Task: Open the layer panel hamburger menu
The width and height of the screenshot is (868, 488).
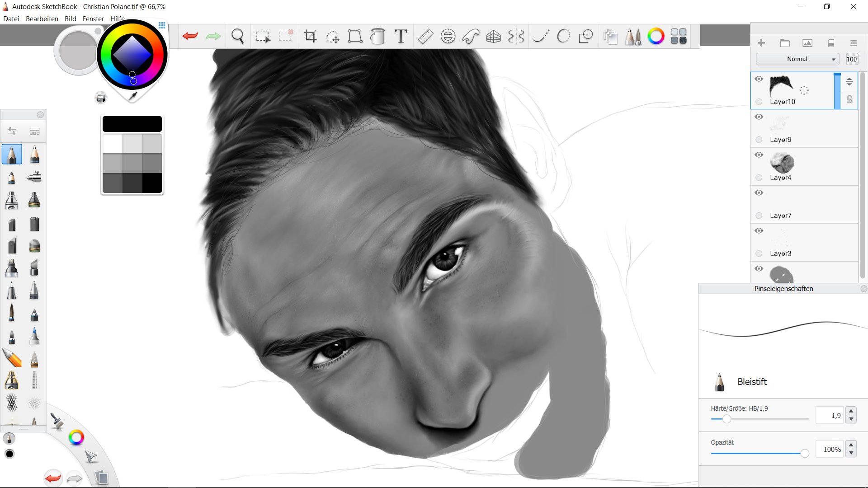Action: pyautogui.click(x=854, y=43)
